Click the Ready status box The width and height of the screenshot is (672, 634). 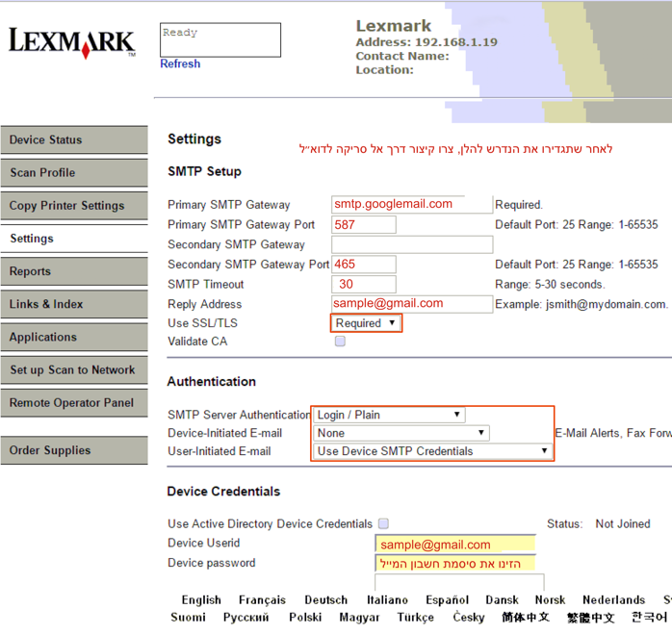tap(220, 39)
